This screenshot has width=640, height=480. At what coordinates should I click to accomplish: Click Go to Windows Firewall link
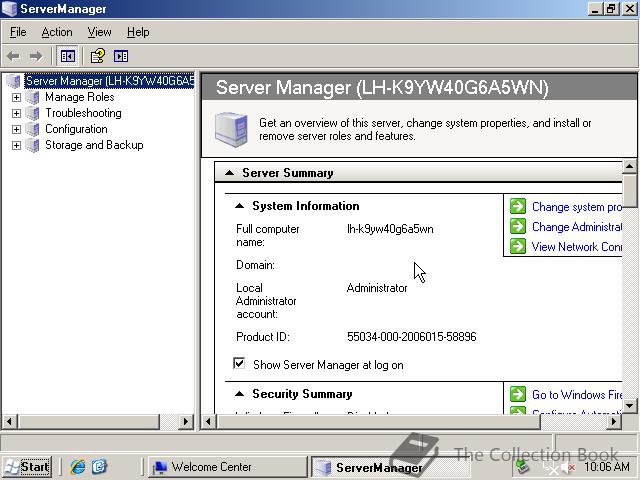point(577,395)
